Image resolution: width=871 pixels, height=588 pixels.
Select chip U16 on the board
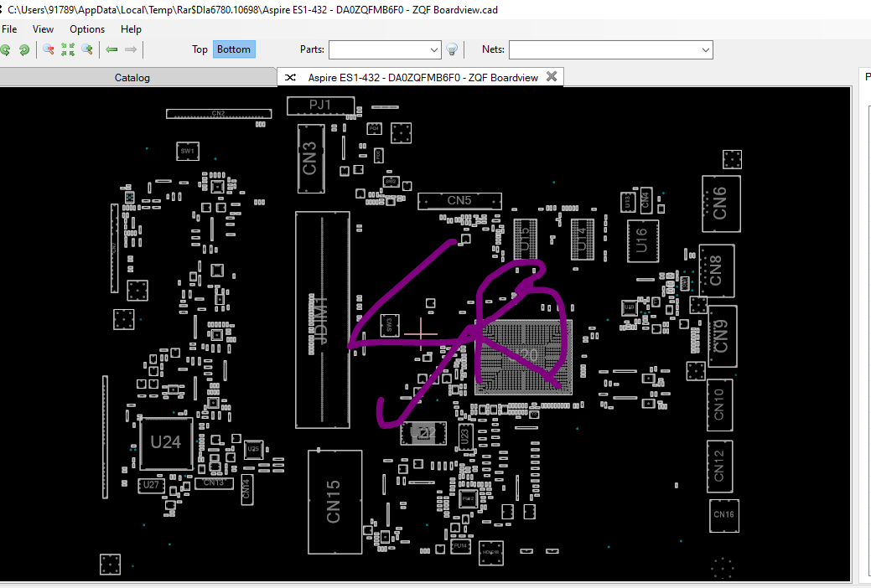coord(643,241)
